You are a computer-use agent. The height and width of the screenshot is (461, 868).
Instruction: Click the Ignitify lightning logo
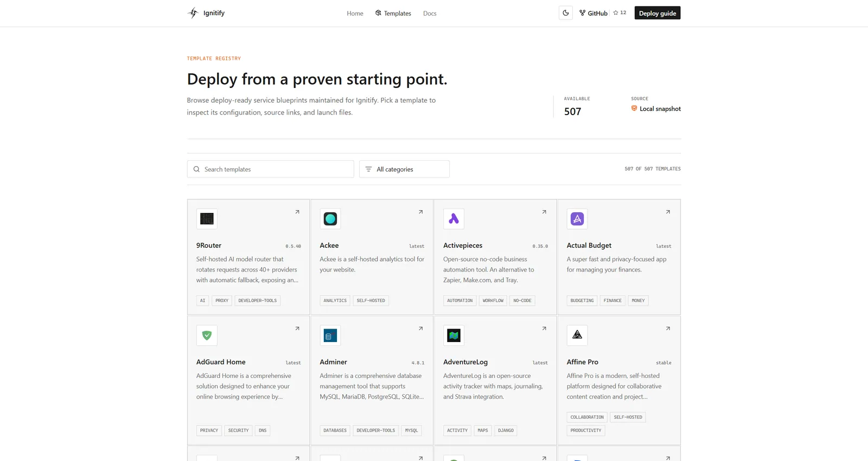[193, 13]
